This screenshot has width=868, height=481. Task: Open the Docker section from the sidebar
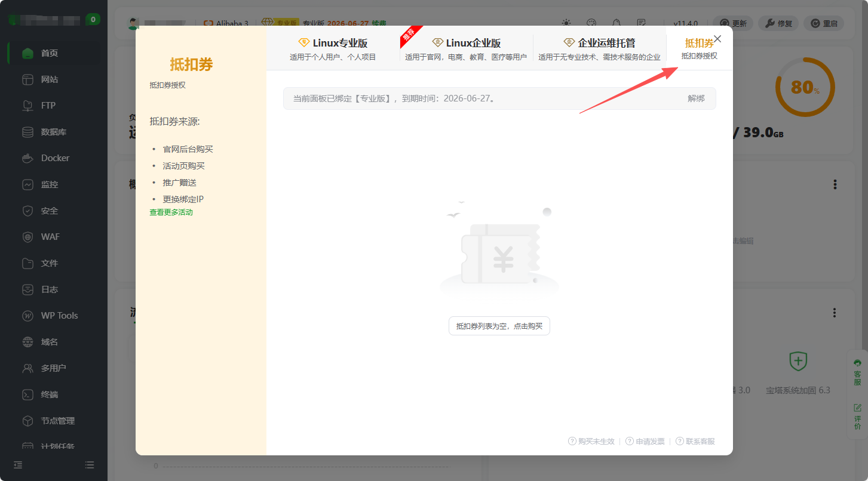coord(28,158)
